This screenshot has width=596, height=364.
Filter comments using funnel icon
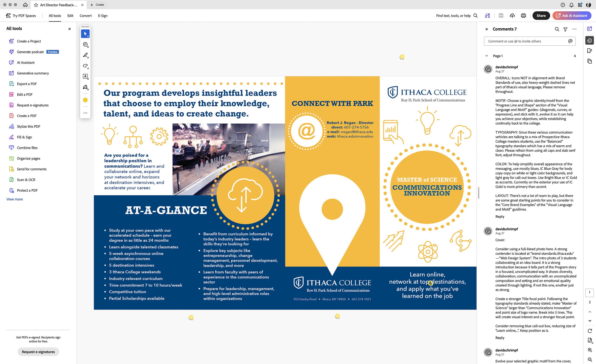(565, 29)
